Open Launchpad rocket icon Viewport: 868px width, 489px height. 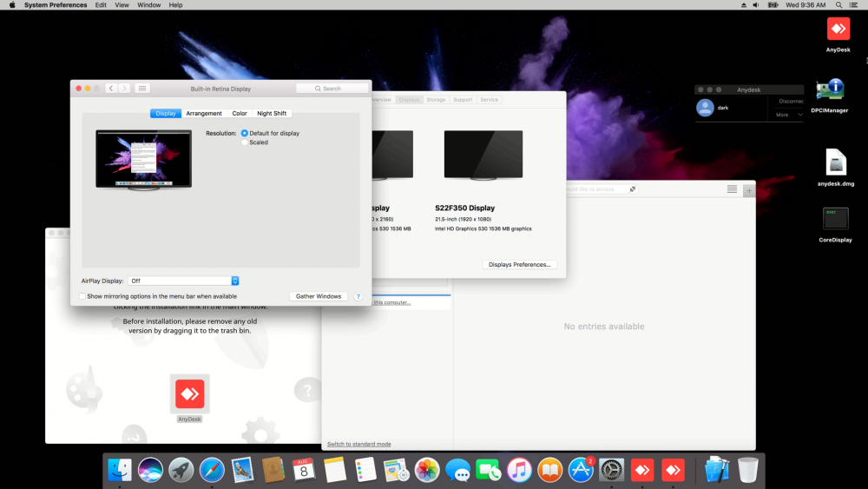point(181,470)
